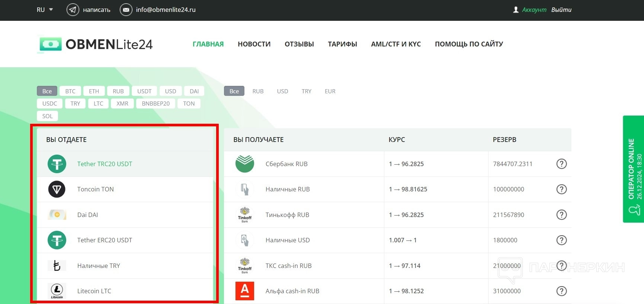
Task: Filter receive currencies by TRY
Action: pyautogui.click(x=307, y=91)
